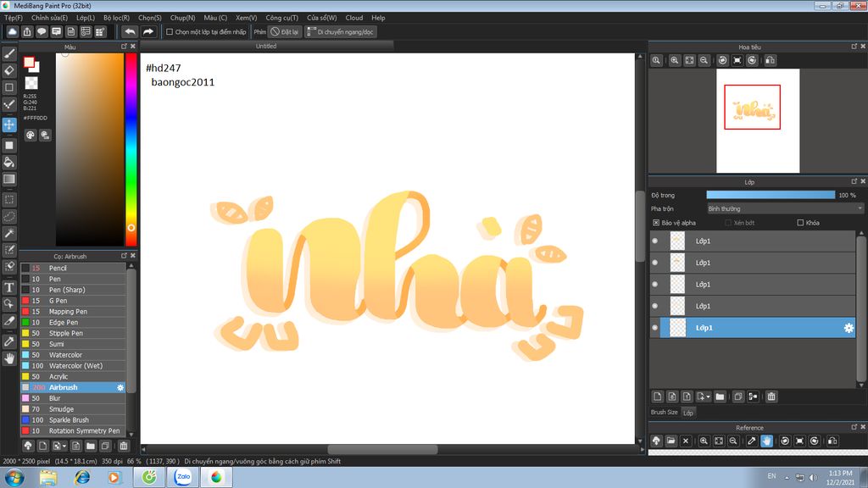868x488 pixels.
Task: Flip the view in the Navigator panel
Action: tap(770, 60)
